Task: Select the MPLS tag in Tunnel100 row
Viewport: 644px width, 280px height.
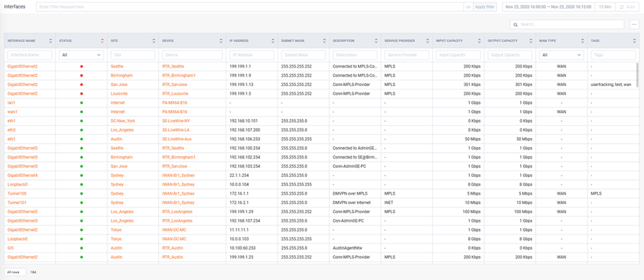Action: tap(596, 193)
